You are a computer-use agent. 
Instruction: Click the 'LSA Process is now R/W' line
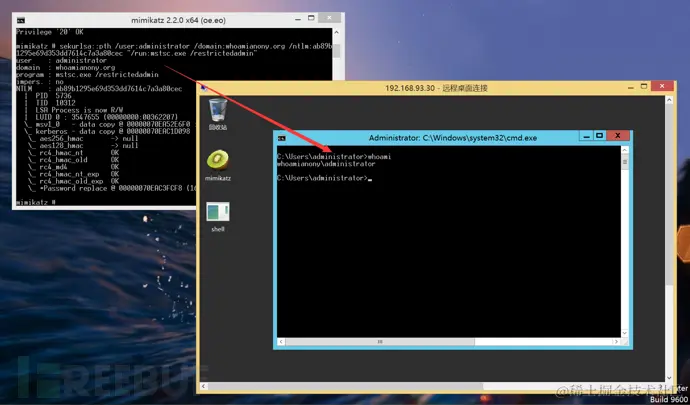79,110
